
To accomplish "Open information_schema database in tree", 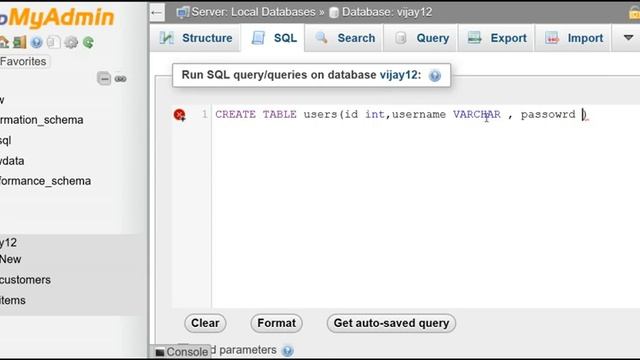I will (x=42, y=120).
